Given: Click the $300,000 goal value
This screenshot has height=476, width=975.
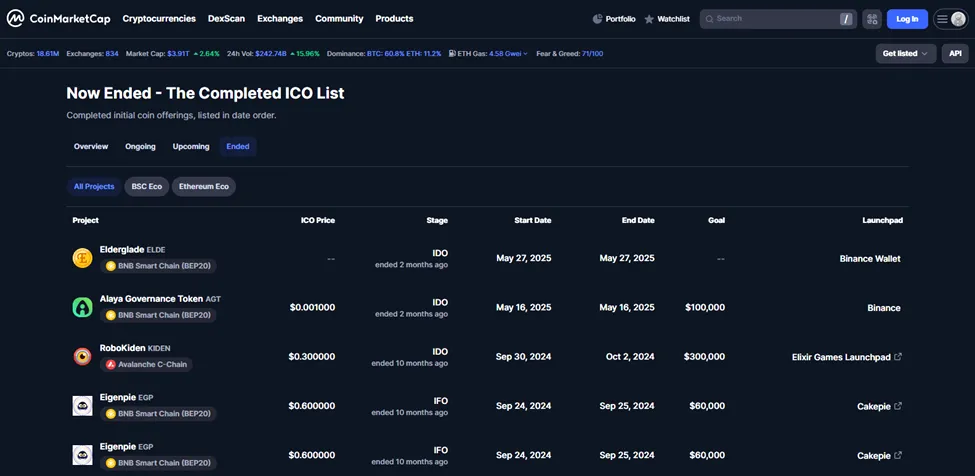Looking at the screenshot, I should click(x=704, y=357).
